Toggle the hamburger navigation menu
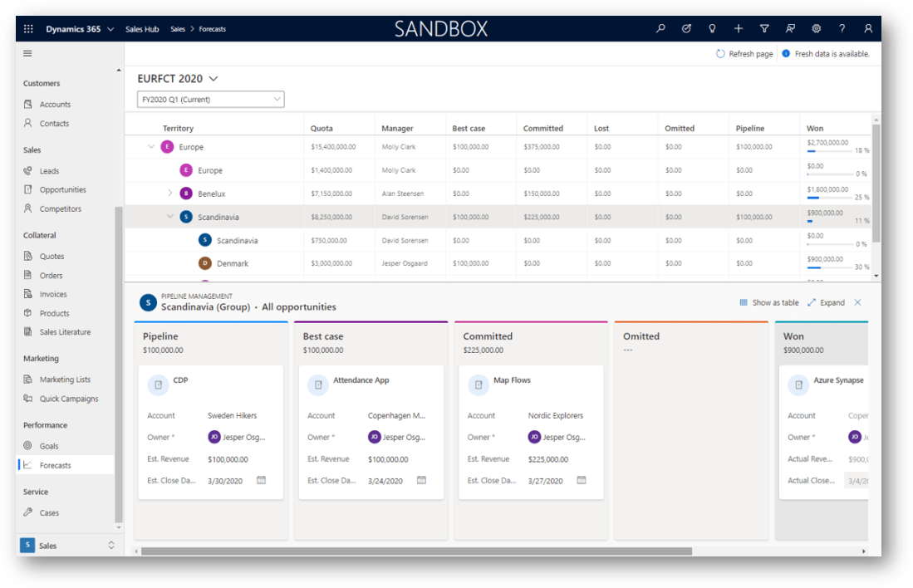913x588 pixels. click(27, 53)
